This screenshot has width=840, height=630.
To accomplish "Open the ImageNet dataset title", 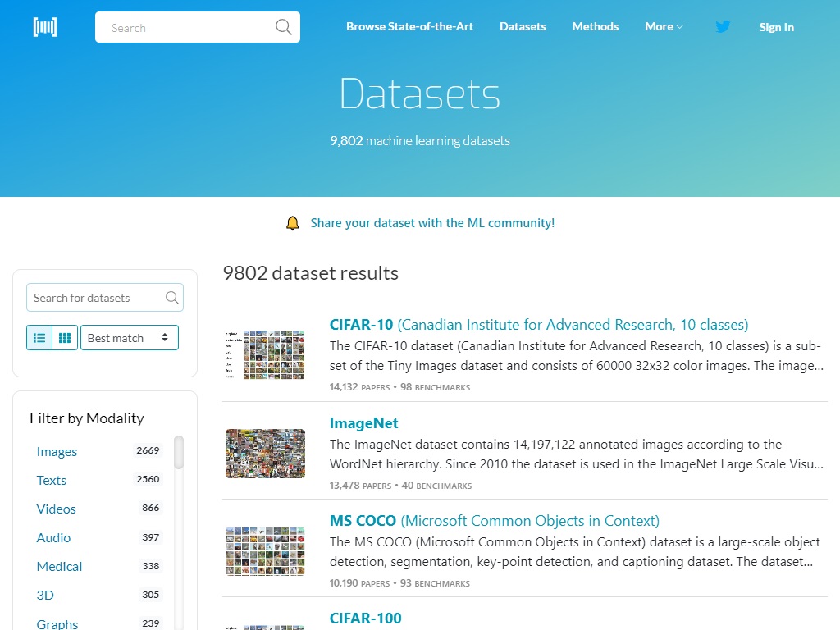I will (363, 423).
